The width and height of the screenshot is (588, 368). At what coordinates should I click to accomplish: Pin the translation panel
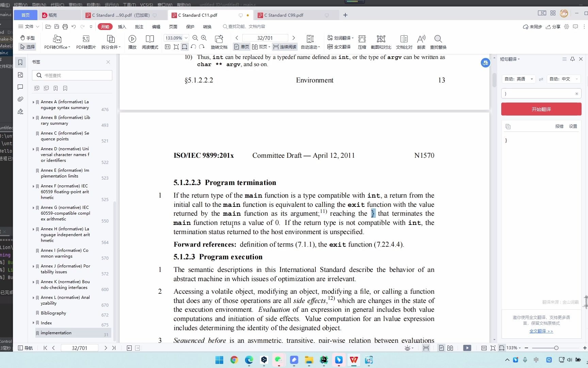coord(572,59)
